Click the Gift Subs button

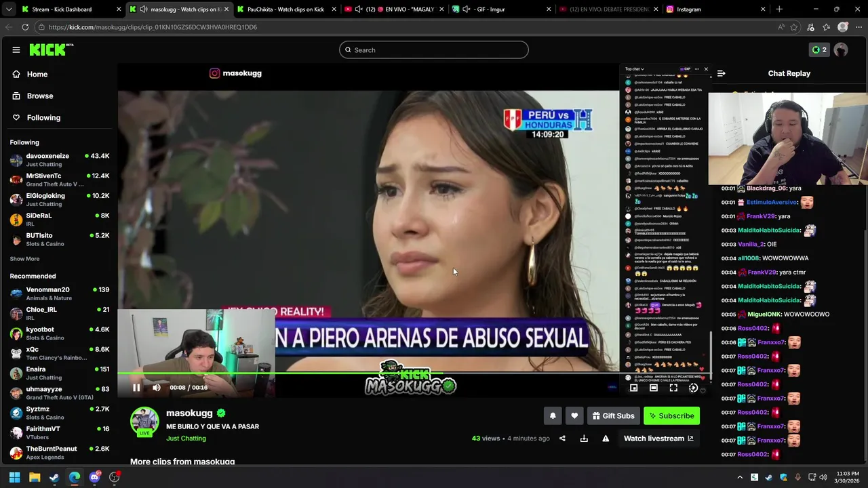tap(613, 415)
